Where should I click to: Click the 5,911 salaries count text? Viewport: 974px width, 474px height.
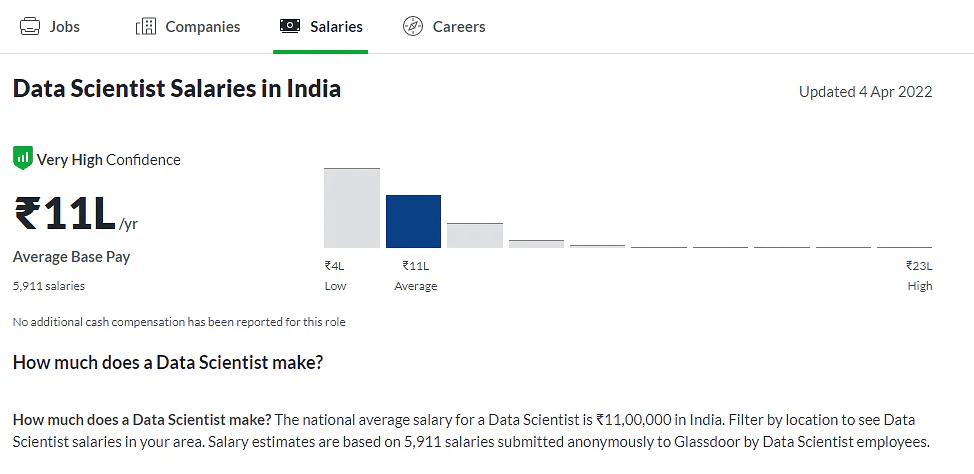tap(49, 286)
